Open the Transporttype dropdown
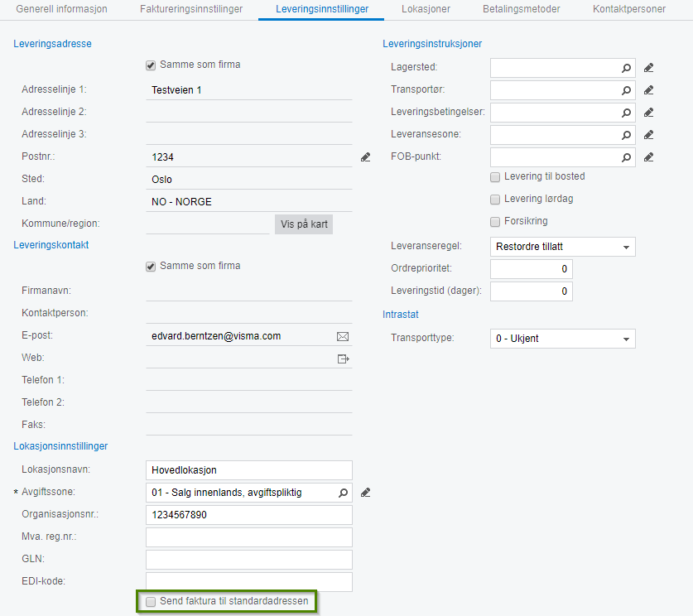 point(626,339)
